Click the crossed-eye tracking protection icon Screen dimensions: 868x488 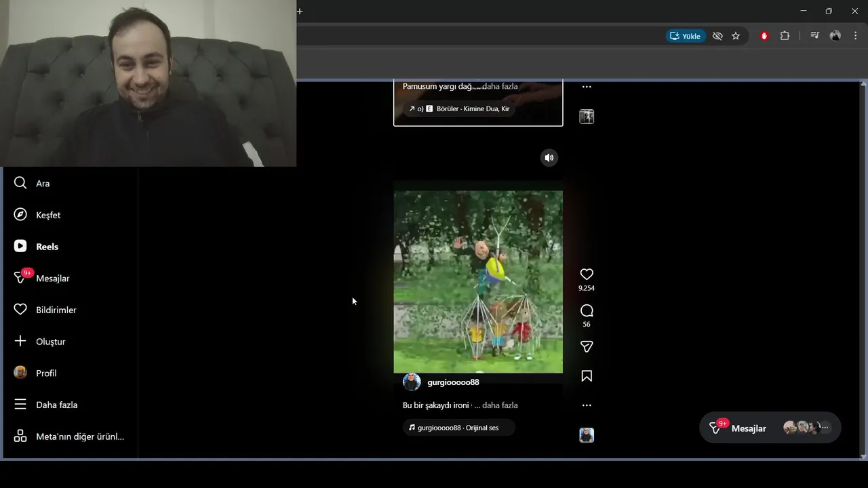click(717, 36)
